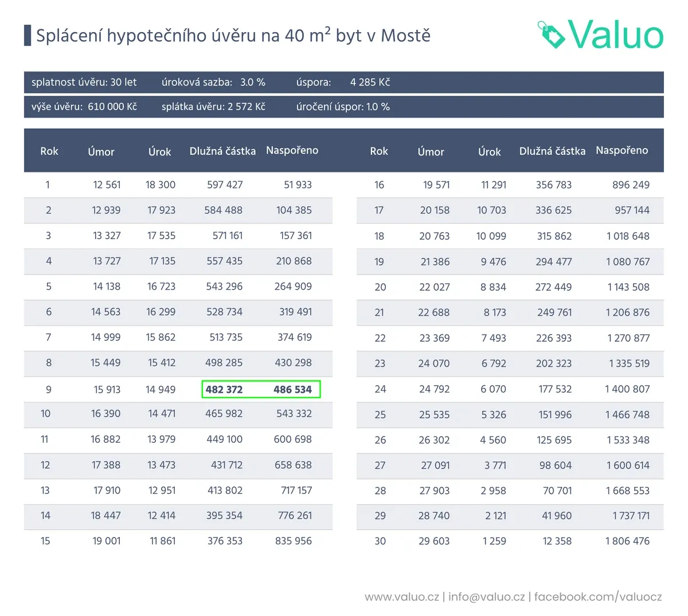
Task: Select the debt cell "70 701"
Action: coord(557,490)
